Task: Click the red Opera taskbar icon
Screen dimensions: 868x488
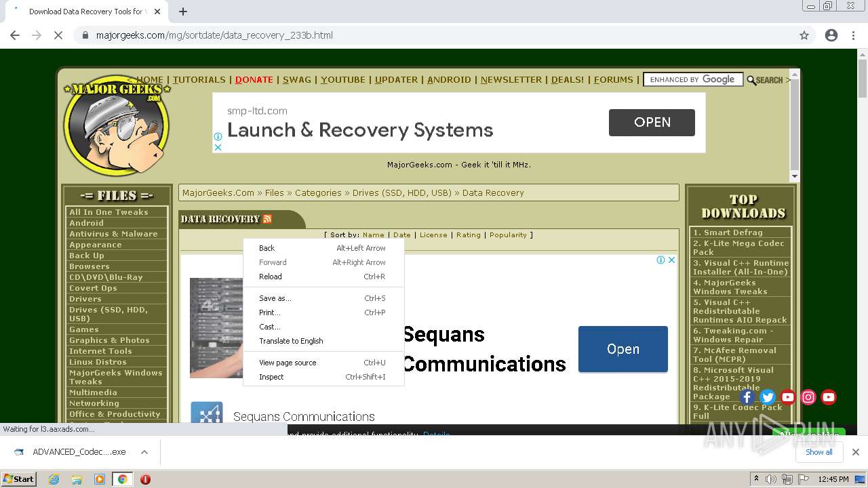Action: coord(145,479)
